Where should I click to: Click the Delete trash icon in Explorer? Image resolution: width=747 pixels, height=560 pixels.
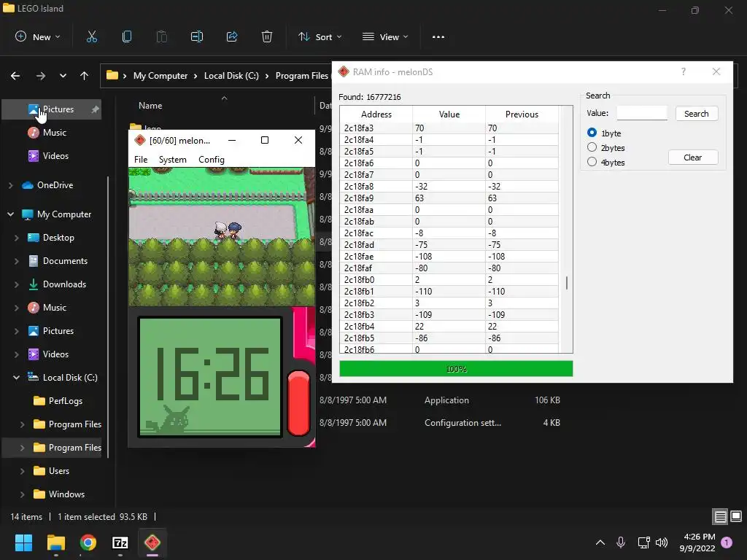click(267, 36)
